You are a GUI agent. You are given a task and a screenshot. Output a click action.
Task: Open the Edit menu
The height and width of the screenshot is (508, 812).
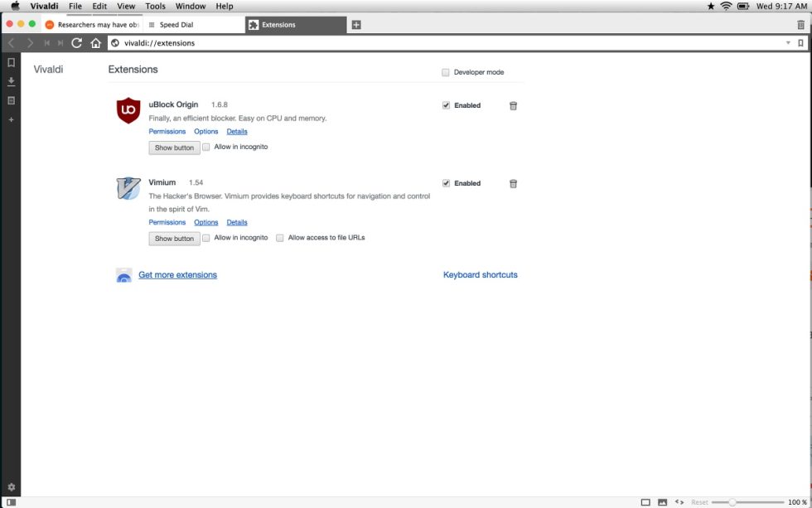99,6
